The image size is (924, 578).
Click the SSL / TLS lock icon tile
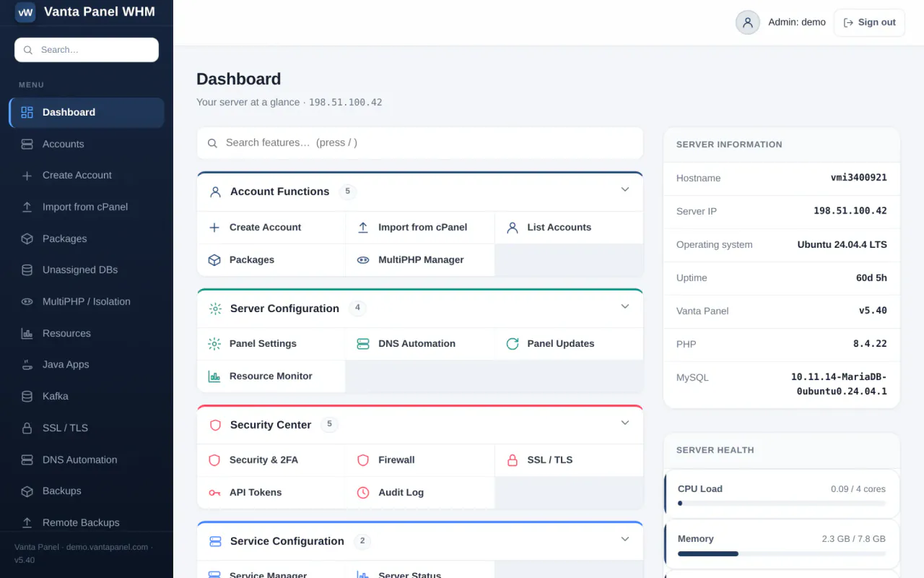[513, 460]
